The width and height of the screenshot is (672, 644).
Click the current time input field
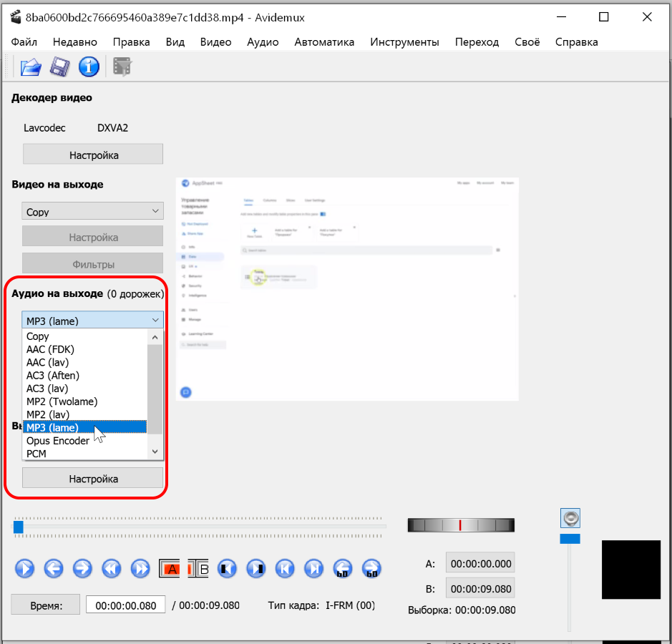pyautogui.click(x=125, y=605)
